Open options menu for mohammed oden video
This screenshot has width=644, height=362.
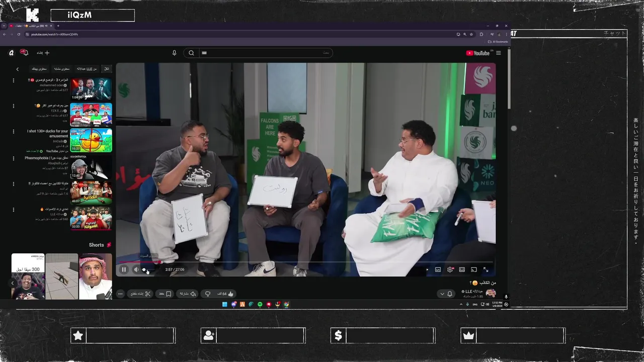click(x=14, y=80)
